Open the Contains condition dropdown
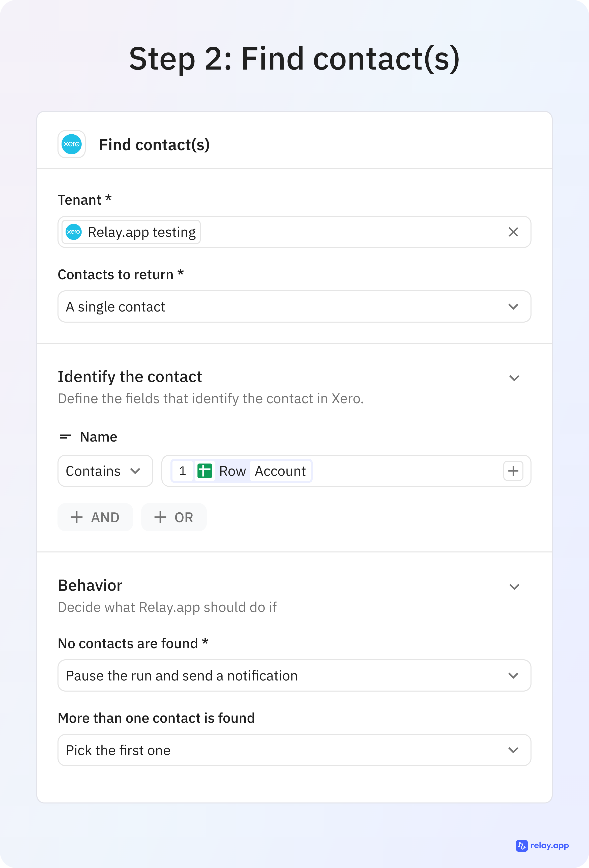 (105, 471)
